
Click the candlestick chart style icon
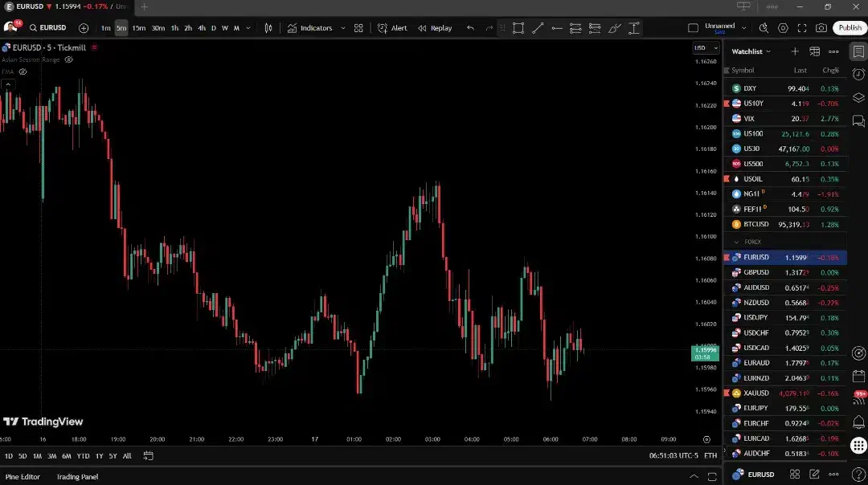point(268,28)
